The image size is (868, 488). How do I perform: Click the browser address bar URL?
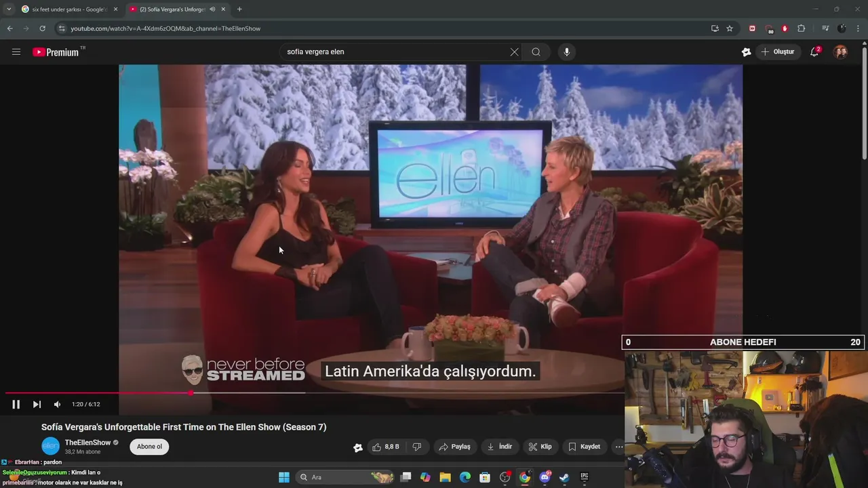pos(165,28)
